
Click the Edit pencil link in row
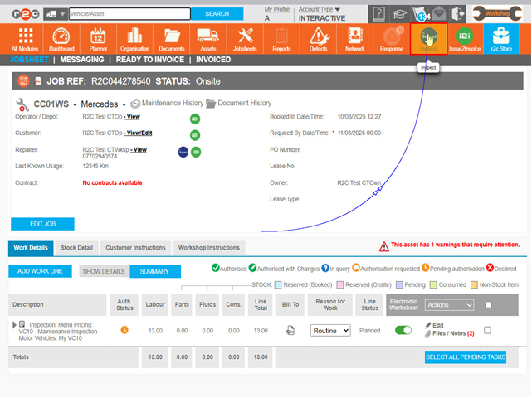coord(435,325)
